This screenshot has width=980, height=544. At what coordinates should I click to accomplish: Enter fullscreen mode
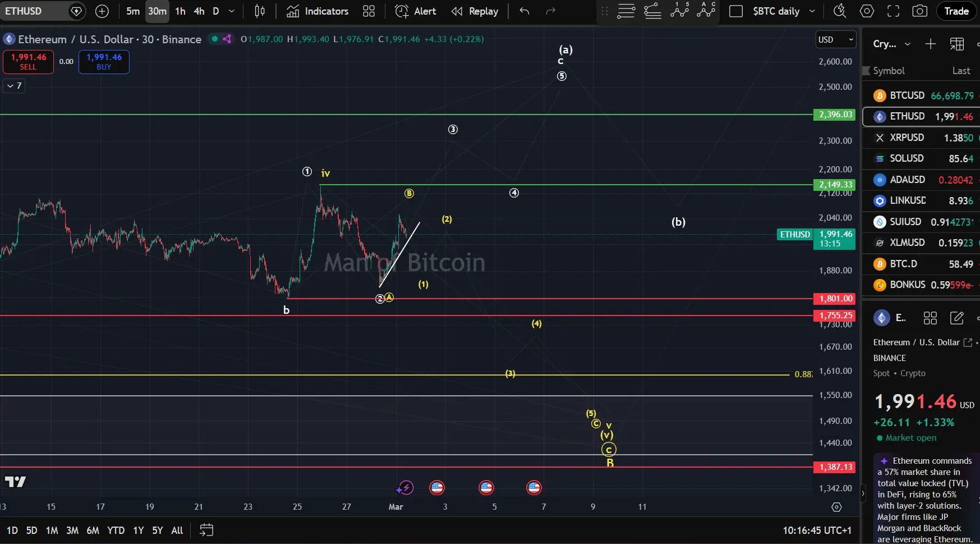click(893, 11)
